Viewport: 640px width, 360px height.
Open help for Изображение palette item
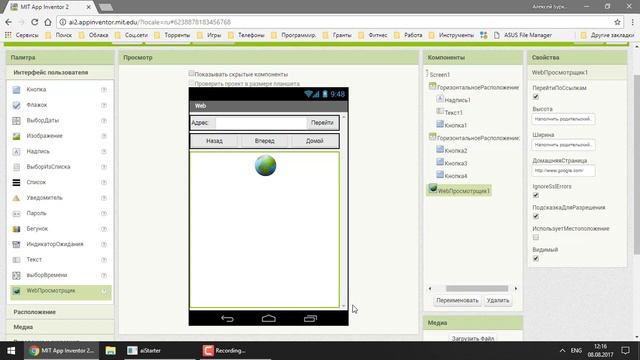click(104, 136)
